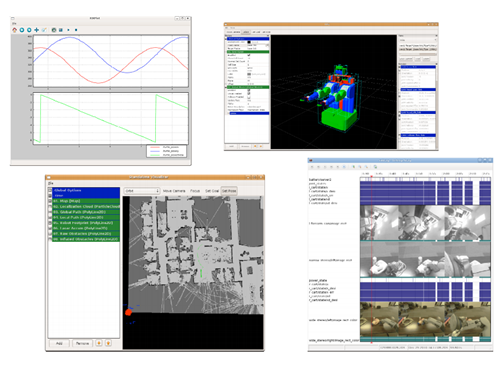
Task: Click the Save figure disk icon in plot toolbar
Action: pyautogui.click(x=61, y=30)
